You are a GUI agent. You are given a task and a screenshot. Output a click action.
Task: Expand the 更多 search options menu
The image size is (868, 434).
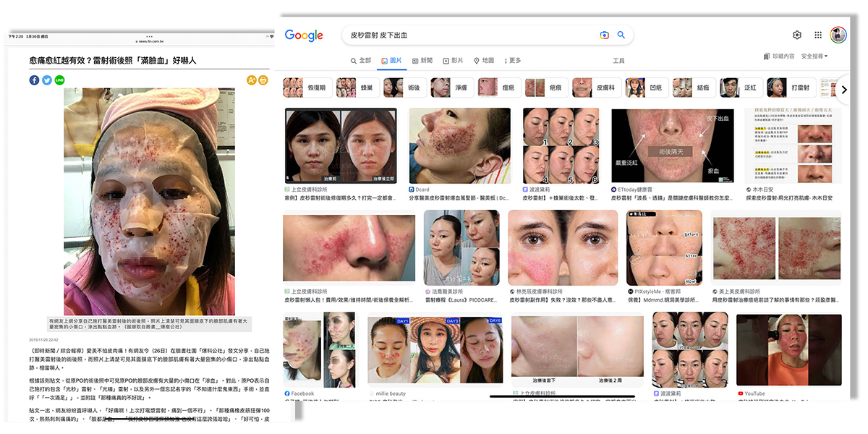coord(512,61)
